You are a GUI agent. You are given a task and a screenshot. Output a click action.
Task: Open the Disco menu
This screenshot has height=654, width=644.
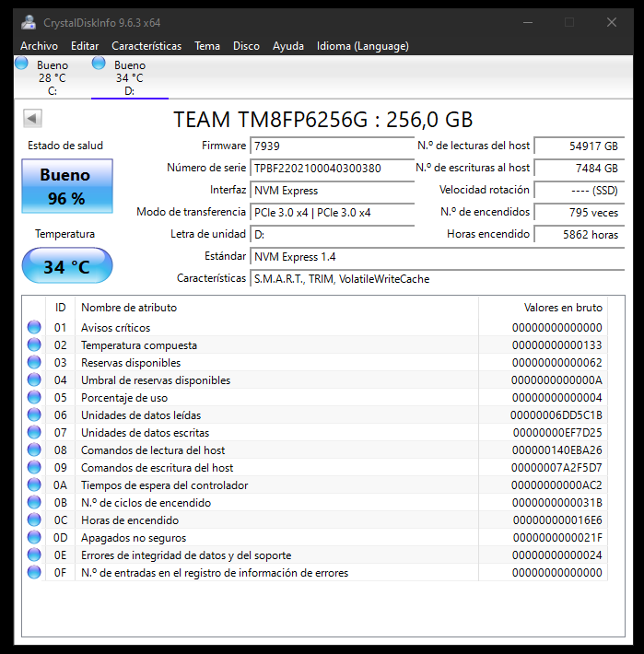[246, 46]
